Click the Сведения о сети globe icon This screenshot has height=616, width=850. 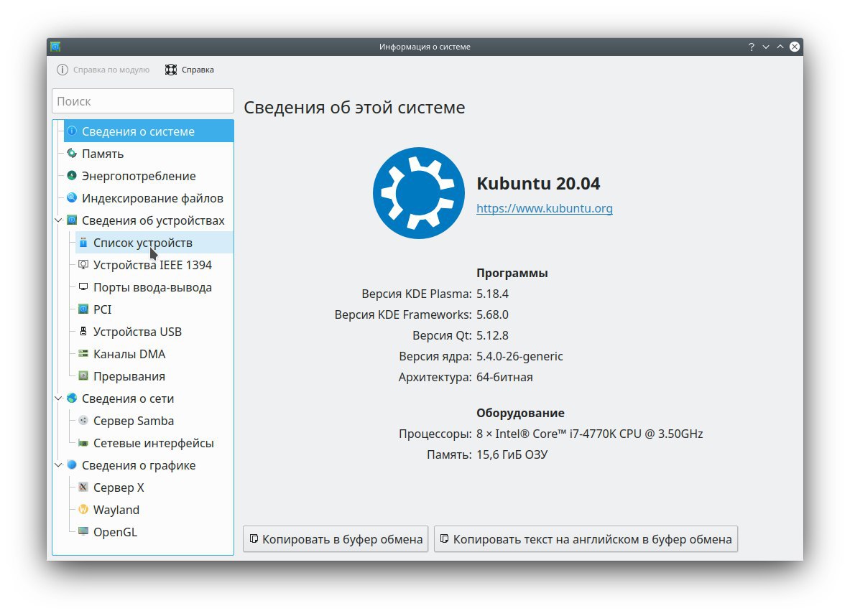click(72, 398)
